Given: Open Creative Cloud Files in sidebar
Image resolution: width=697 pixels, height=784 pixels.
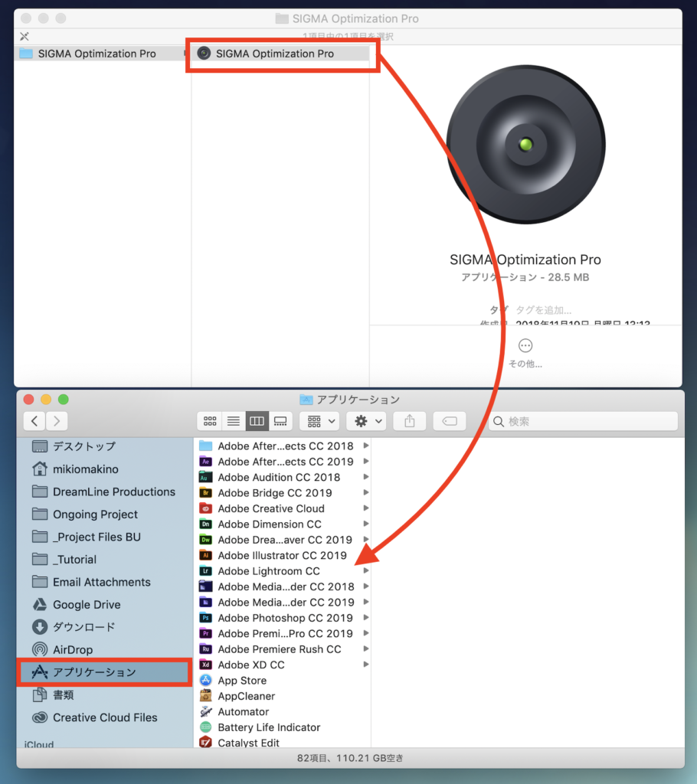Looking at the screenshot, I should coord(103,717).
